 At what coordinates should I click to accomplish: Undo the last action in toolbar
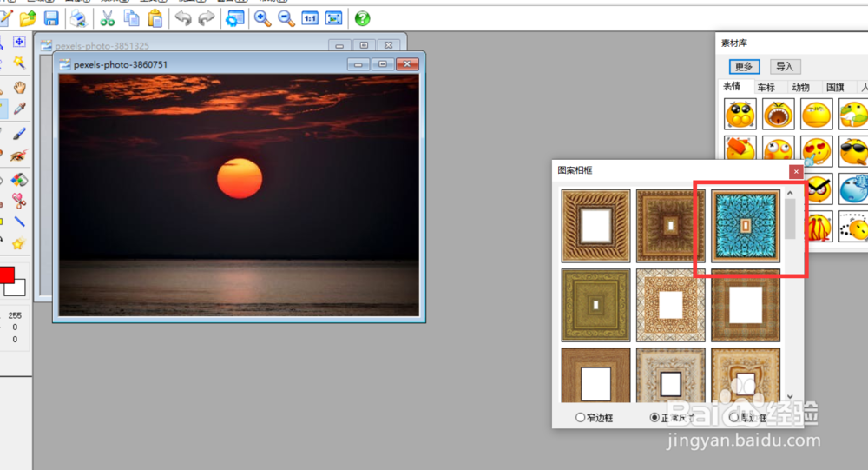pos(182,19)
